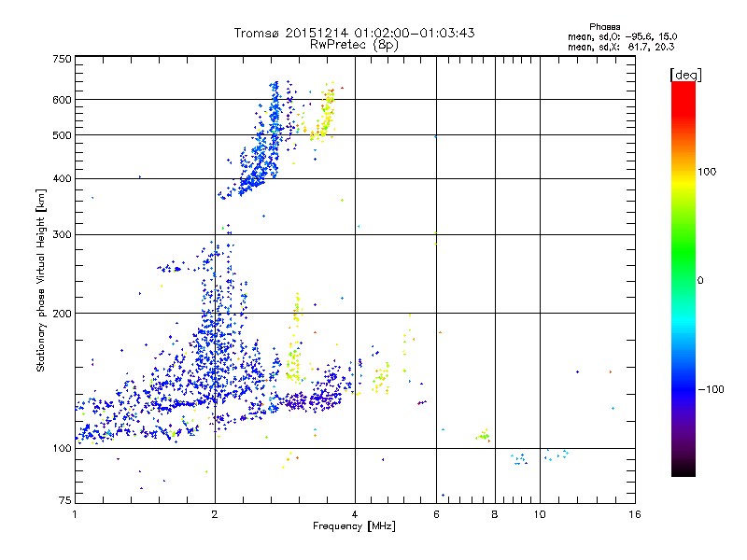
Task: Pick the black bottom end of the colorbar
Action: [684, 470]
